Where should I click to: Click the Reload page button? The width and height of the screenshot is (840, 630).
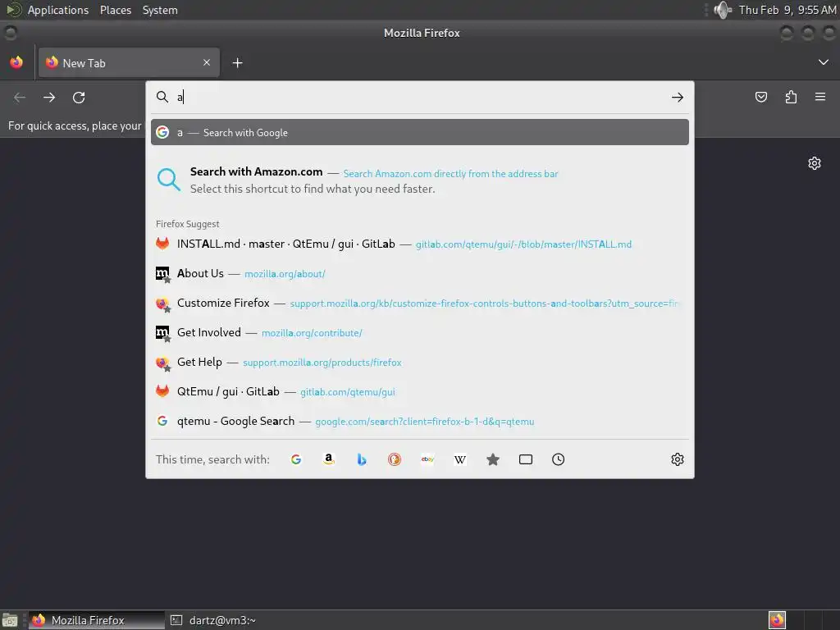(79, 97)
